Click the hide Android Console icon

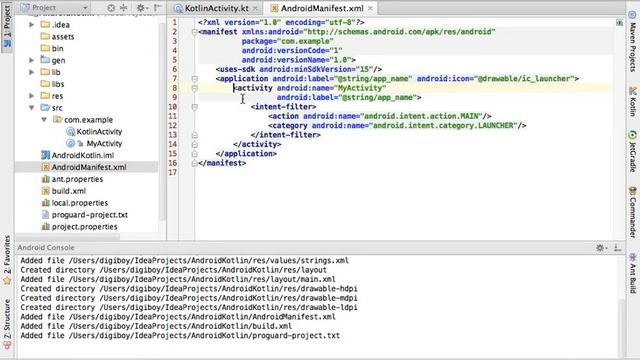click(x=618, y=248)
